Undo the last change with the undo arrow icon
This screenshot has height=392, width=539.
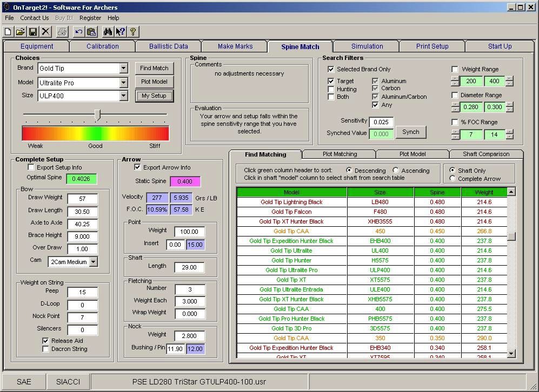pyautogui.click(x=78, y=31)
